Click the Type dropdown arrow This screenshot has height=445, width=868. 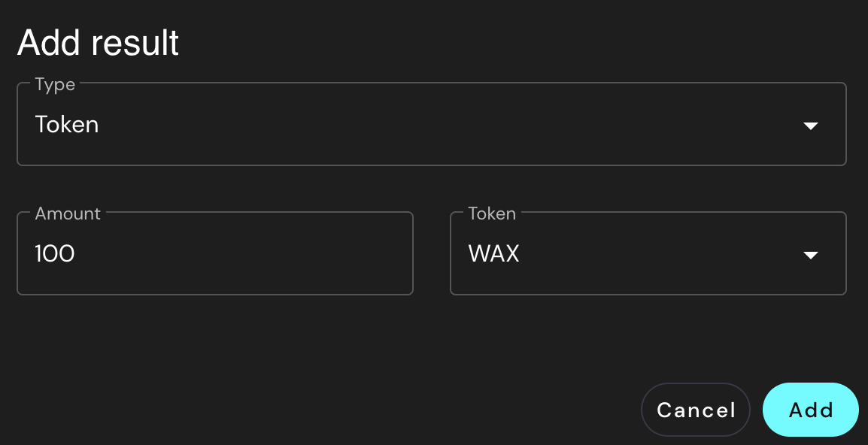coord(810,126)
